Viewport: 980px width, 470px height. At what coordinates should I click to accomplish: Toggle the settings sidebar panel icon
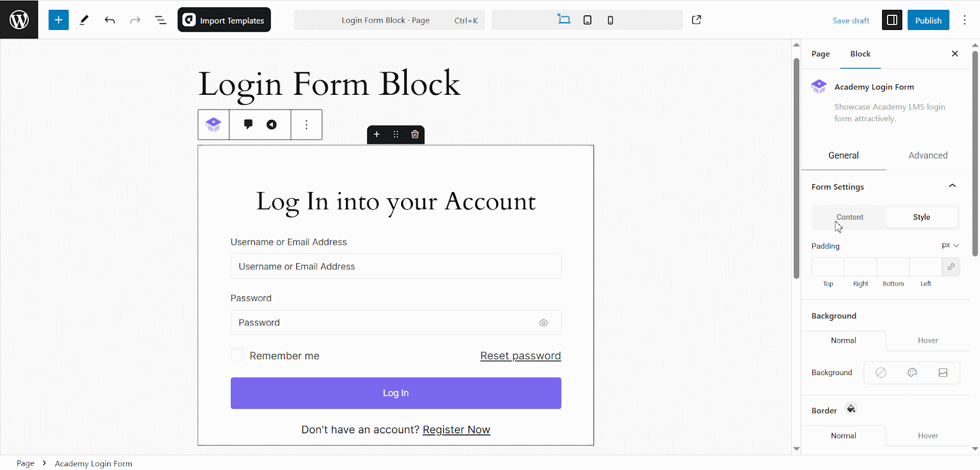[891, 20]
